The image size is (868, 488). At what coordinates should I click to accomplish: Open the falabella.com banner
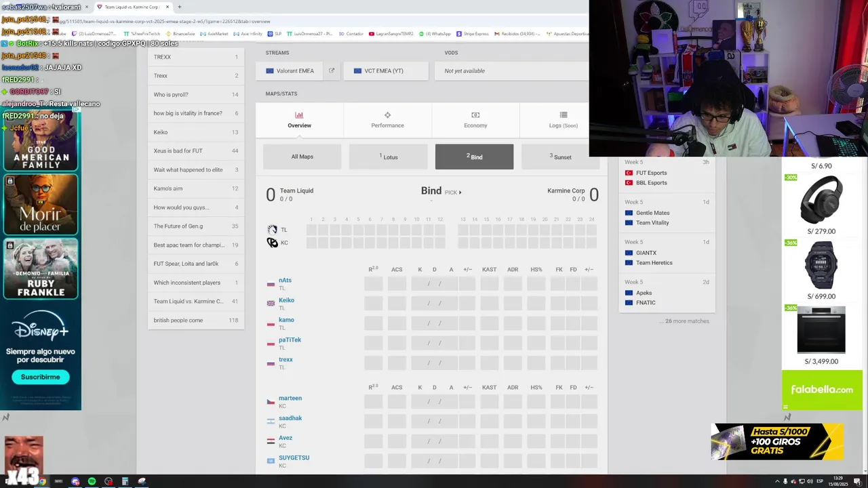click(822, 390)
